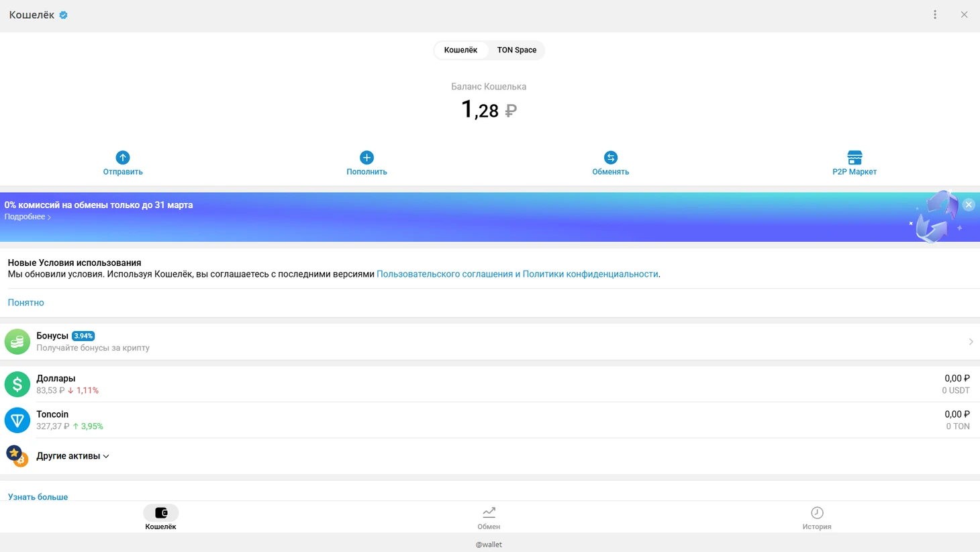Open the Обмен chart icon in bottom navigation
This screenshot has width=980, height=552.
[x=489, y=513]
